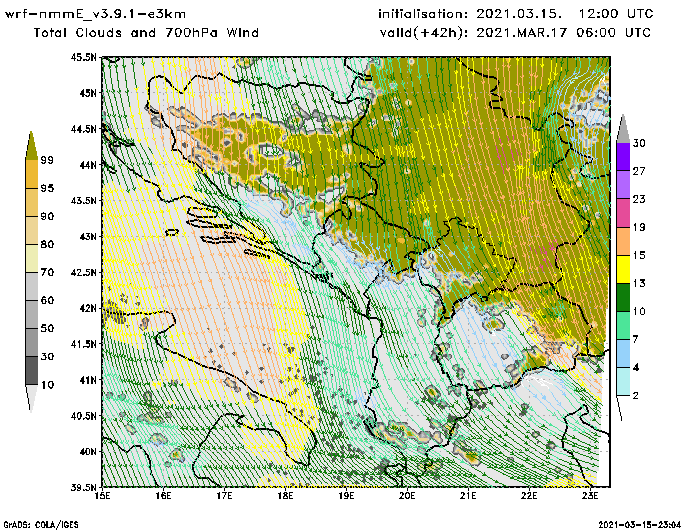Click the 41.5N latitude label
This screenshot has height=530, width=700.
pyautogui.click(x=83, y=344)
